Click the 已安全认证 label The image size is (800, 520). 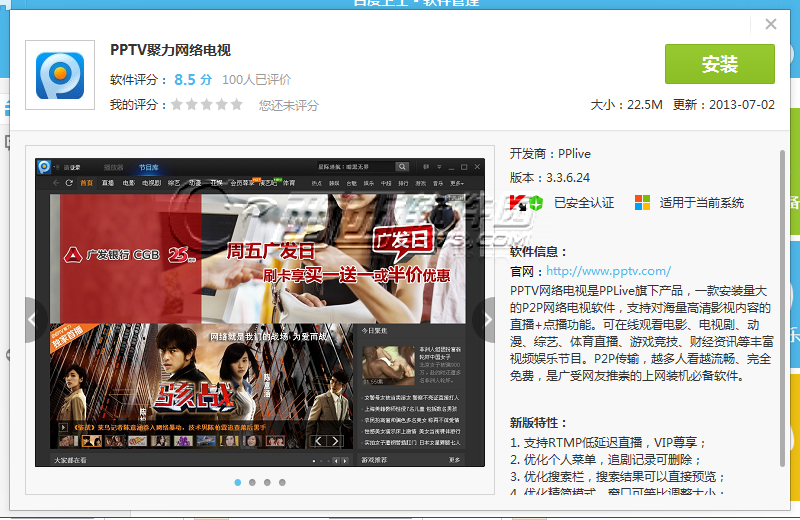pyautogui.click(x=584, y=203)
